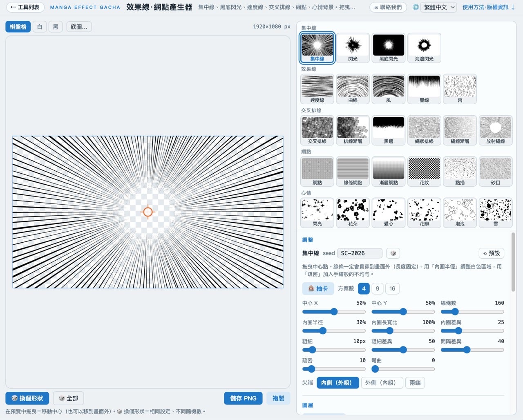523x420 pixels.
Task: Select the 愛心 hearts mood effect
Action: coord(389,213)
